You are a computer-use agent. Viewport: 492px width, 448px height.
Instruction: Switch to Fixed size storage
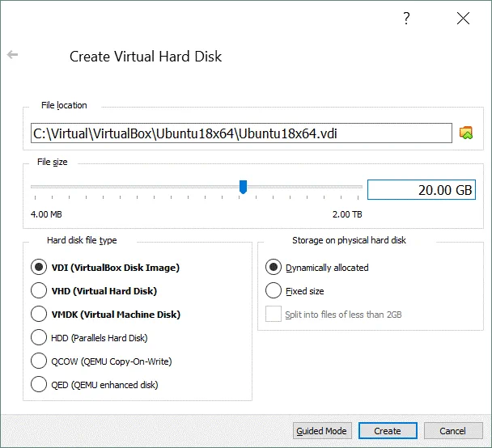click(274, 290)
